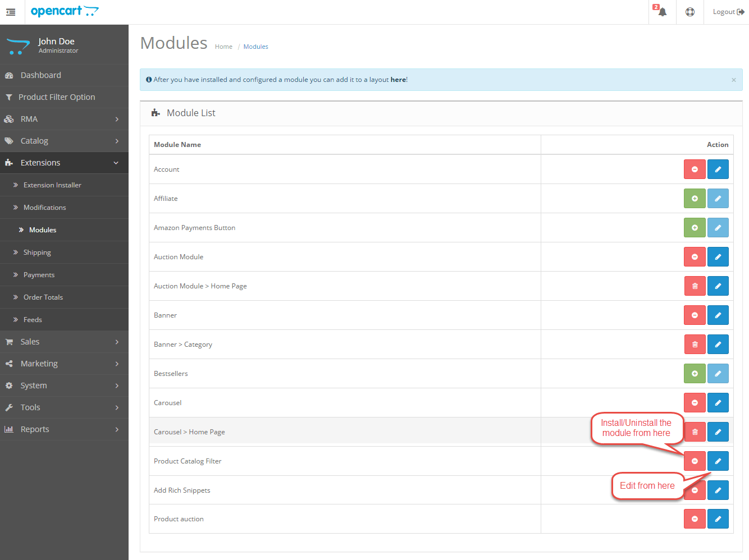
Task: Dismiss the info banner with the × button
Action: (733, 79)
